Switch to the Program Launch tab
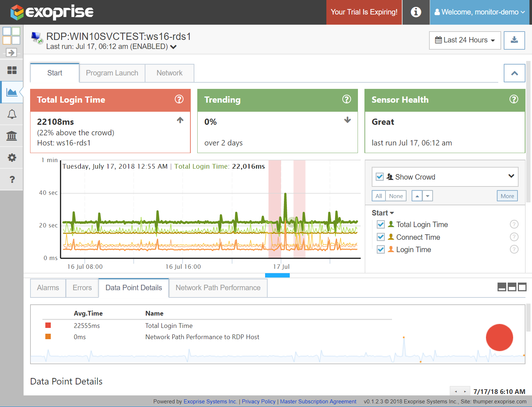Viewport: 532px width, 407px height. [x=112, y=73]
